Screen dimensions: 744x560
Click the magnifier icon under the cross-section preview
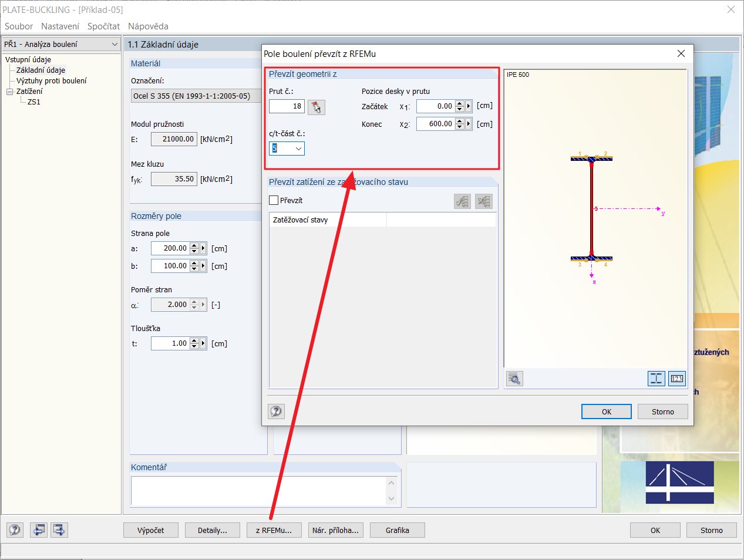click(x=514, y=379)
